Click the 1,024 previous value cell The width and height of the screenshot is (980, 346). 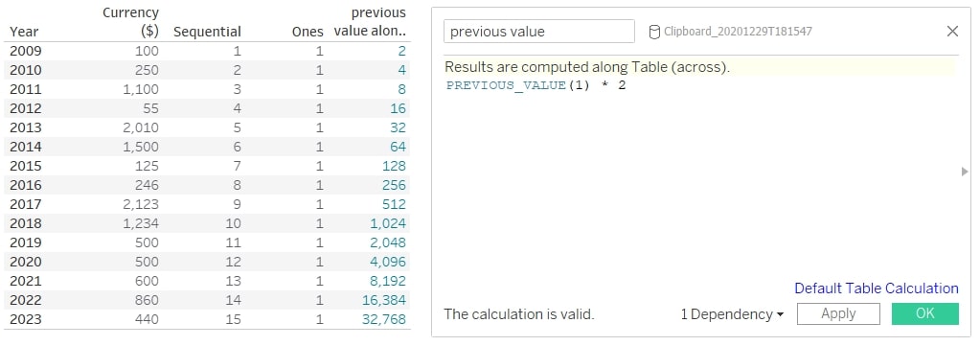pos(388,223)
